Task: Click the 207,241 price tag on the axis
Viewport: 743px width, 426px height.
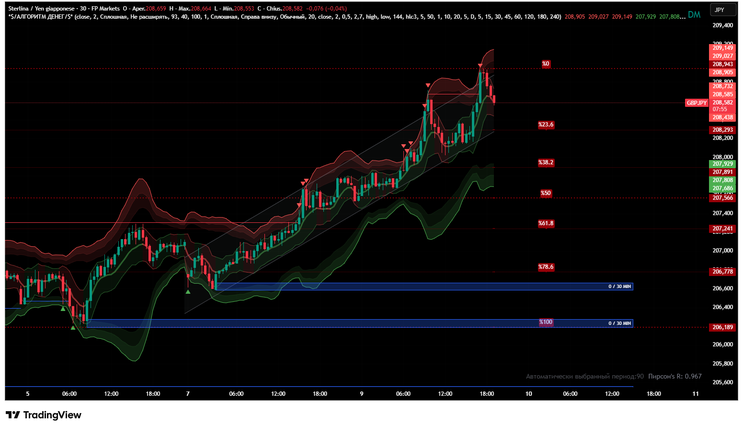Action: pyautogui.click(x=722, y=228)
